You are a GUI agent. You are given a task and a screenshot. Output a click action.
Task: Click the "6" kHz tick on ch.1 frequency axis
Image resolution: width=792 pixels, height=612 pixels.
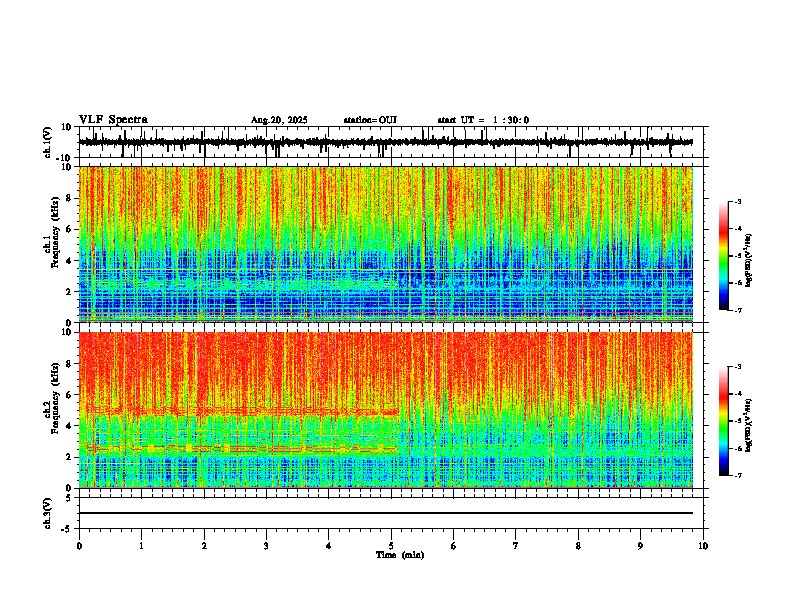(69, 229)
